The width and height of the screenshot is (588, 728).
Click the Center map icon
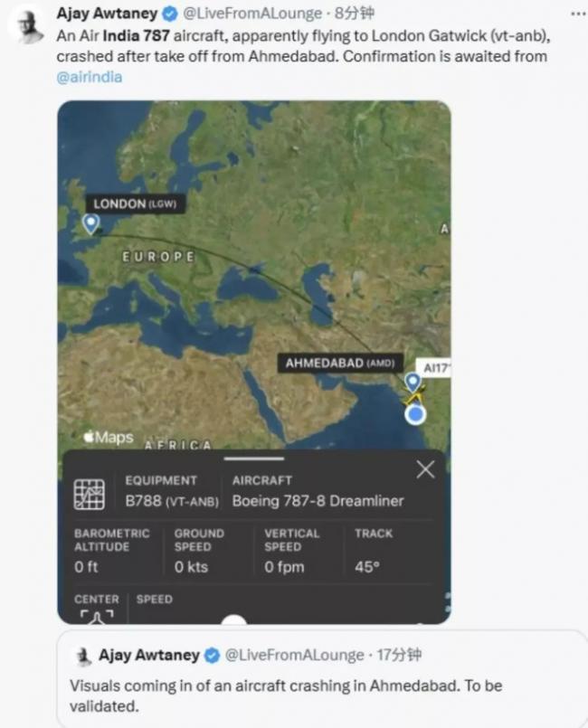96,616
